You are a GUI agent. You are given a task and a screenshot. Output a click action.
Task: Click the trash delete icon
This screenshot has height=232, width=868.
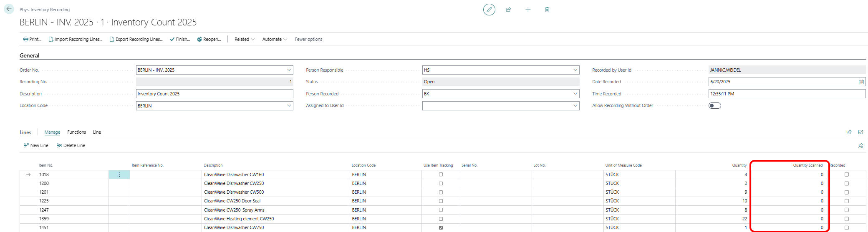(547, 10)
